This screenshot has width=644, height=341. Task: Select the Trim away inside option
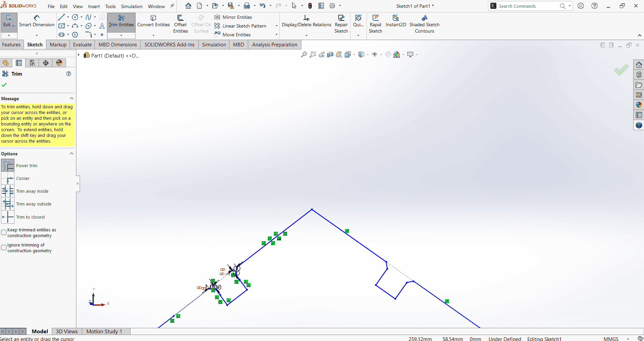pyautogui.click(x=8, y=191)
